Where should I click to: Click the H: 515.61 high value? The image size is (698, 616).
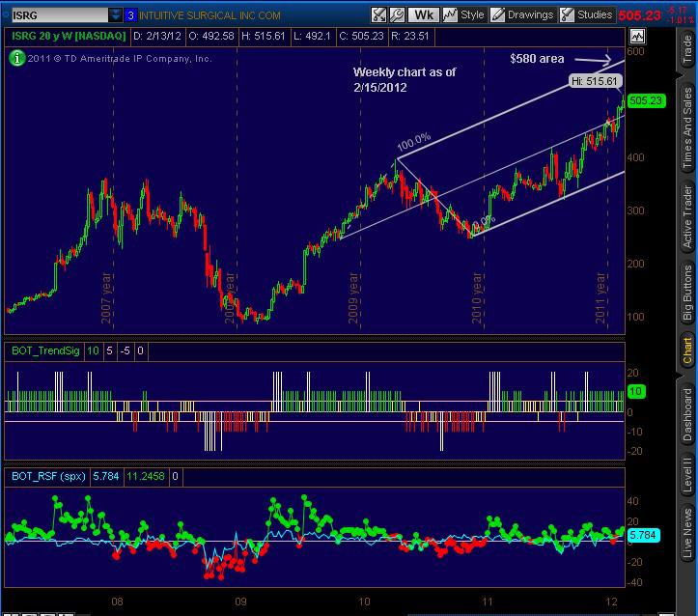tap(264, 36)
